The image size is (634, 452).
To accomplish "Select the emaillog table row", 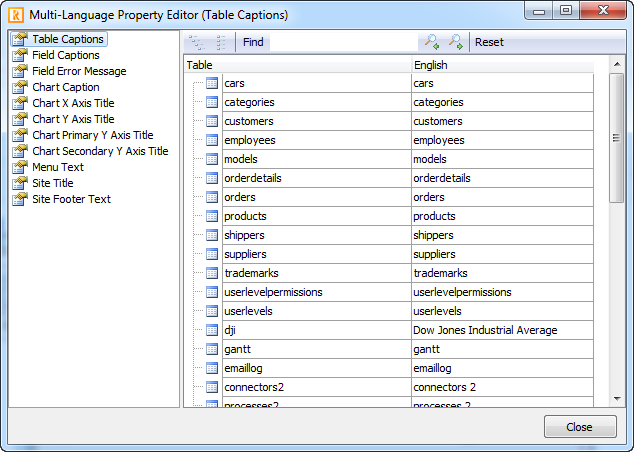I will pos(317,368).
